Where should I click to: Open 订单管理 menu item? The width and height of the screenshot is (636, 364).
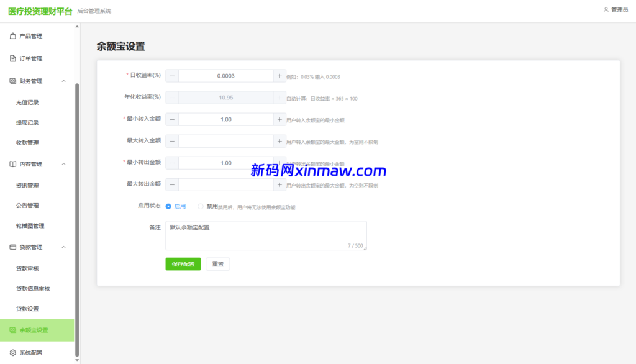[37, 58]
